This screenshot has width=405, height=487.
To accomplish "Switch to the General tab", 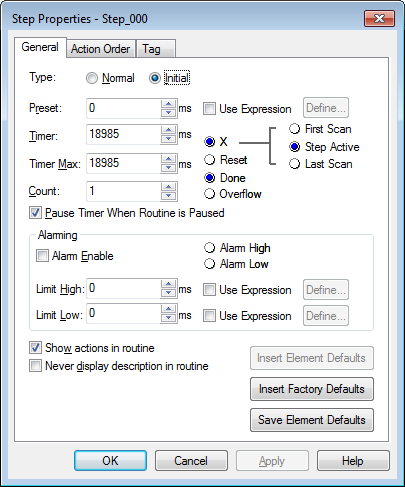I will coord(40,47).
